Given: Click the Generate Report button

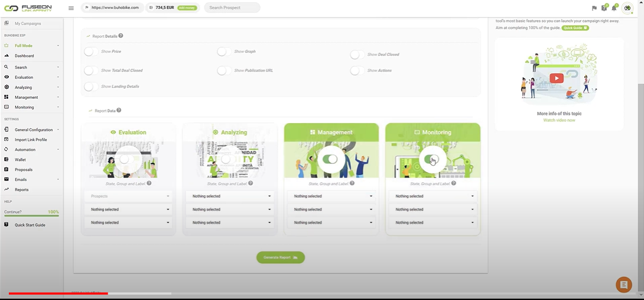Looking at the screenshot, I should (281, 257).
